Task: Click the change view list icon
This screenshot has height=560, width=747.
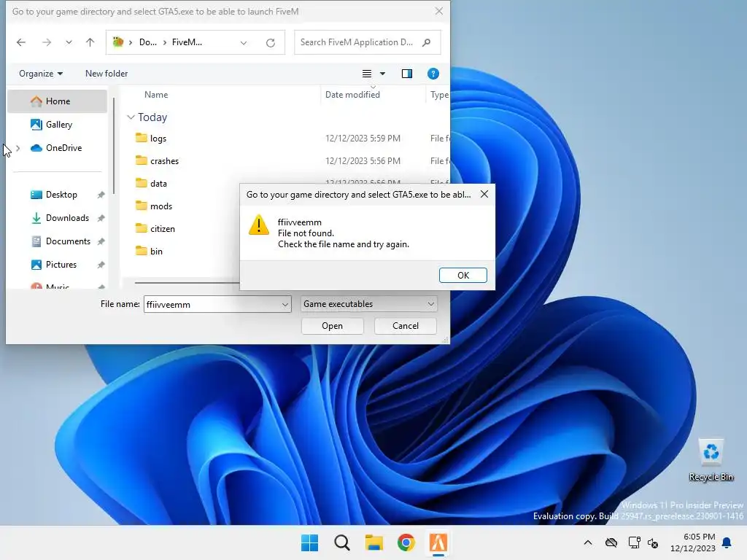Action: point(366,74)
